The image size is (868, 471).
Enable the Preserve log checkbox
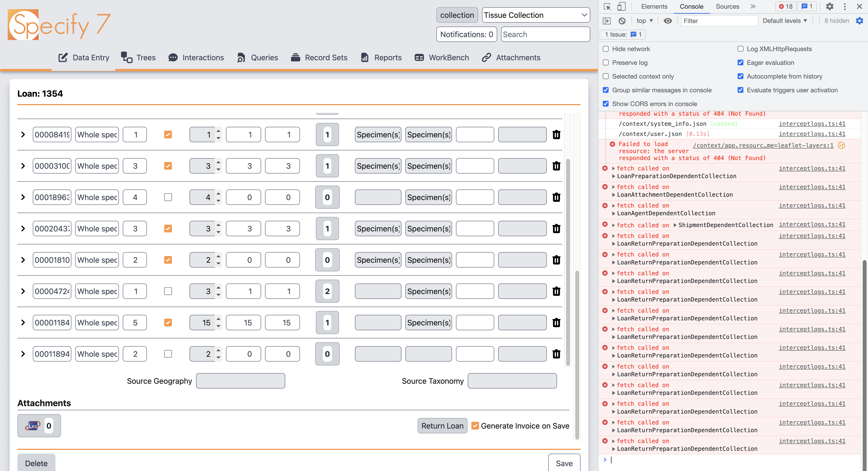coord(606,63)
